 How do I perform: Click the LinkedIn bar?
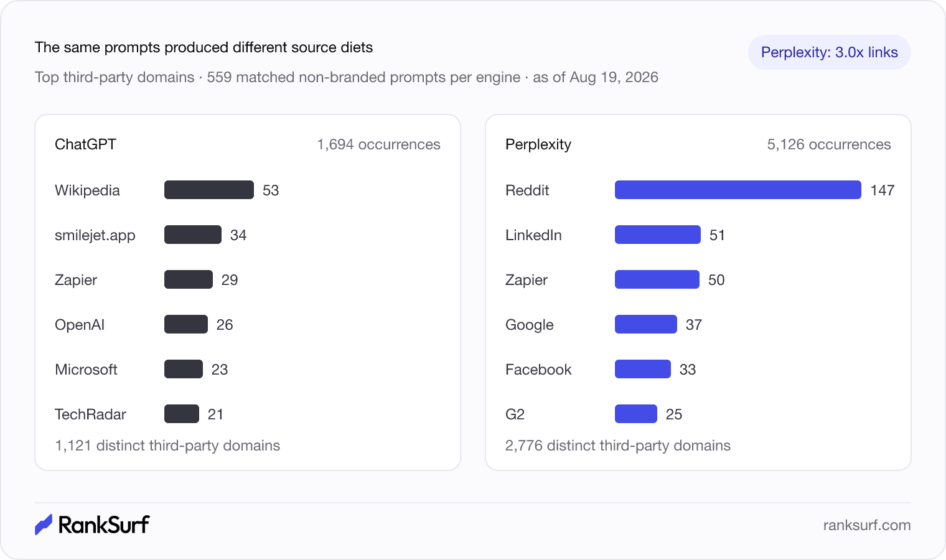coord(658,235)
